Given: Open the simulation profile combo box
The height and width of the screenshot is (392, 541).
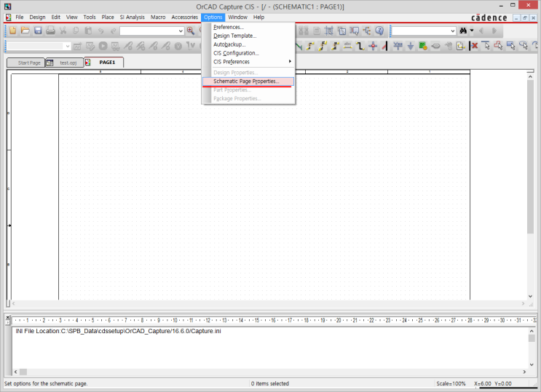Looking at the screenshot, I should (x=39, y=46).
